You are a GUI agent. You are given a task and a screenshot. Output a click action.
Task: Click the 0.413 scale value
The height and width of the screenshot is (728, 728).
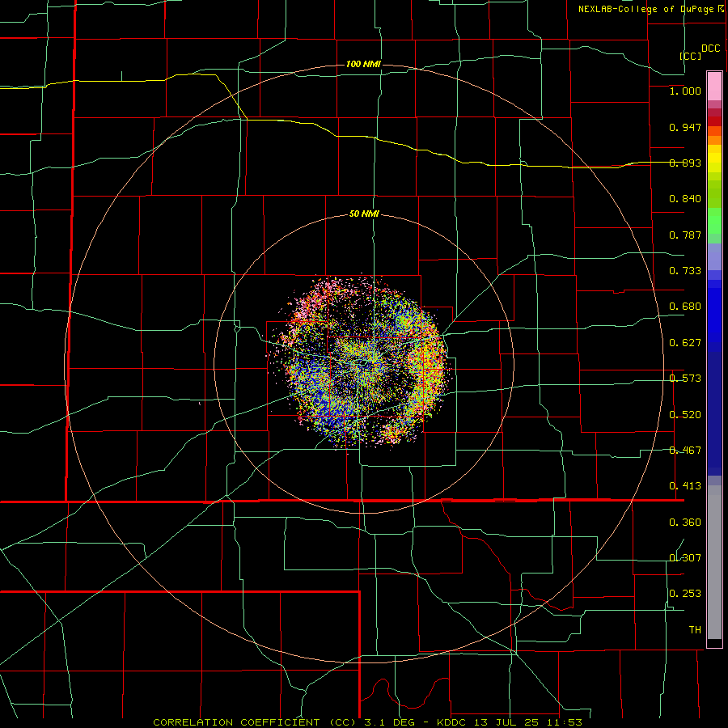click(685, 486)
